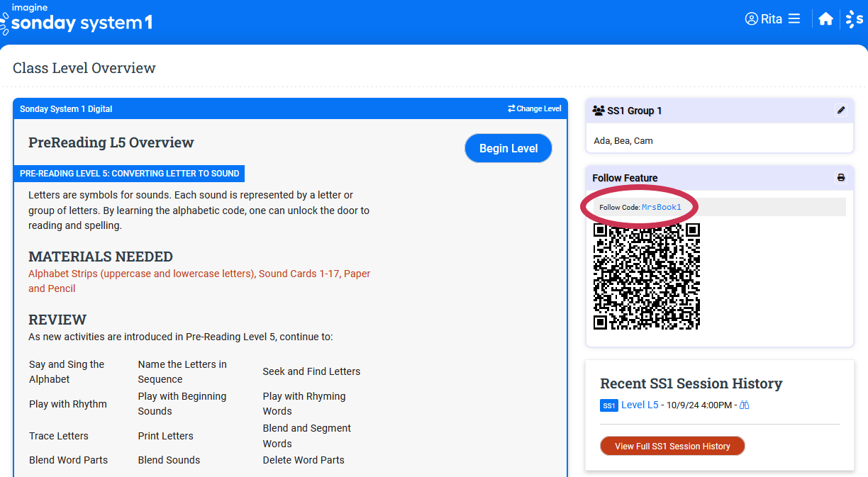This screenshot has width=868, height=477.
Task: Click View Full SS1 Session History button
Action: (x=672, y=446)
